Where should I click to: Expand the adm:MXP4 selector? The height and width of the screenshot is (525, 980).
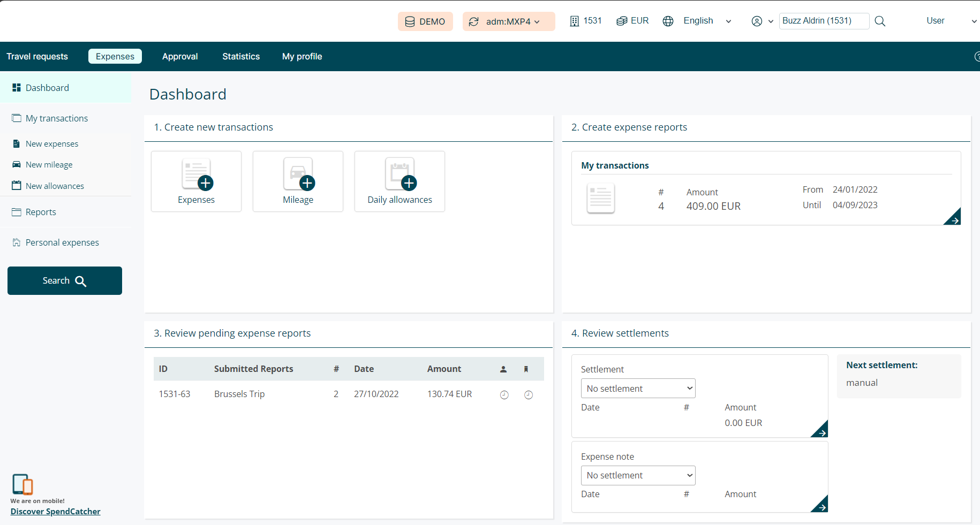click(508, 21)
